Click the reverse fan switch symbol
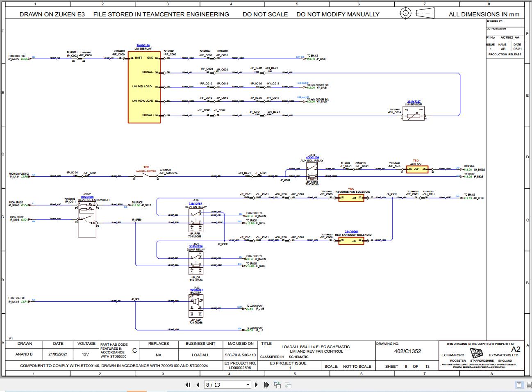Viewport: 532px width, 392px height. [x=87, y=219]
